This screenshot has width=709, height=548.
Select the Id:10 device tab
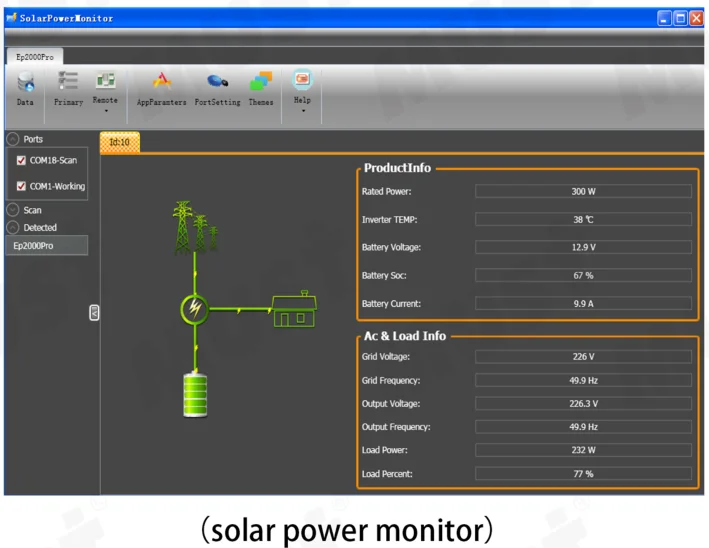(x=120, y=143)
